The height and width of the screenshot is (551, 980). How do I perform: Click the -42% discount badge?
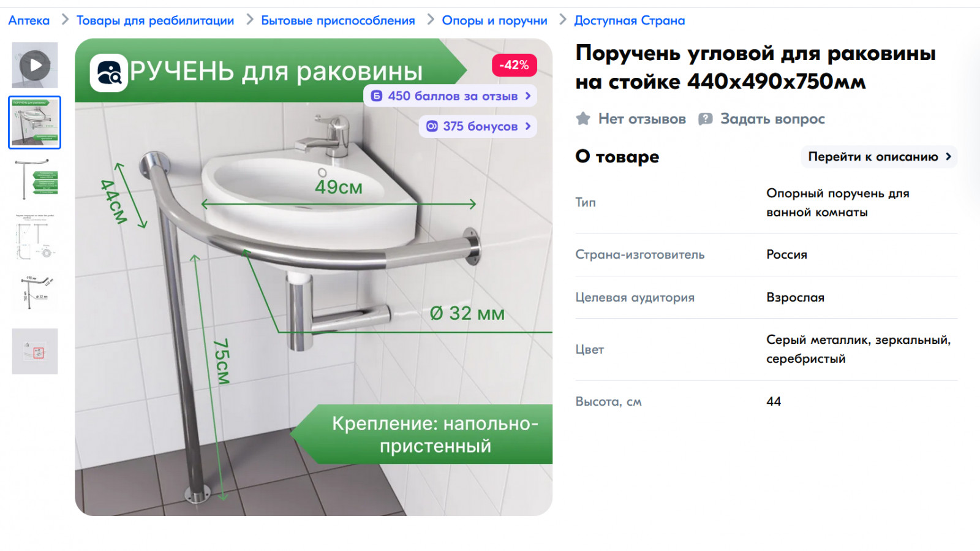click(514, 65)
